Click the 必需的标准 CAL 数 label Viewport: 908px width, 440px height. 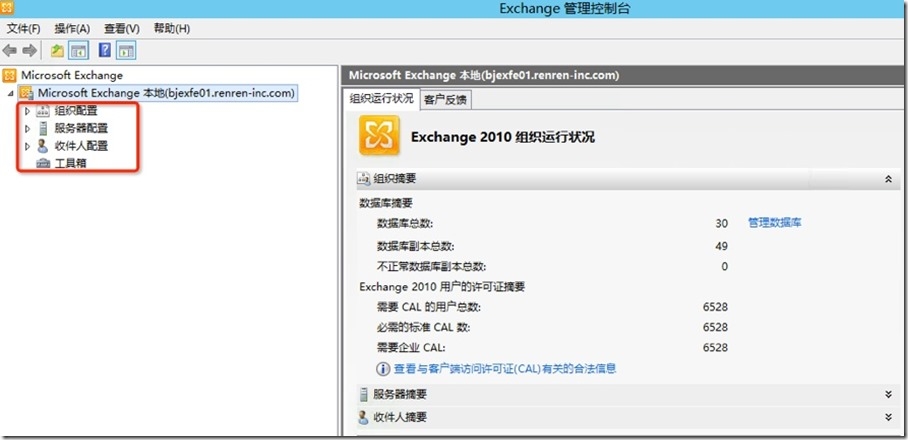(423, 328)
